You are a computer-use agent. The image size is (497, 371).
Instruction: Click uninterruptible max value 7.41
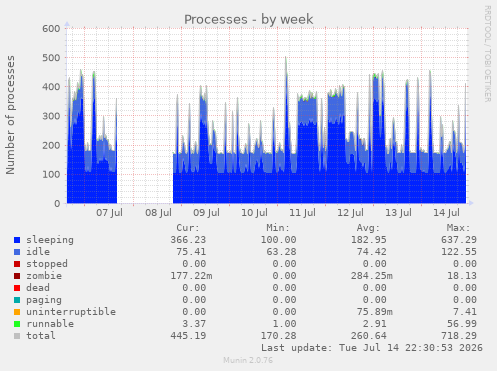tap(465, 312)
